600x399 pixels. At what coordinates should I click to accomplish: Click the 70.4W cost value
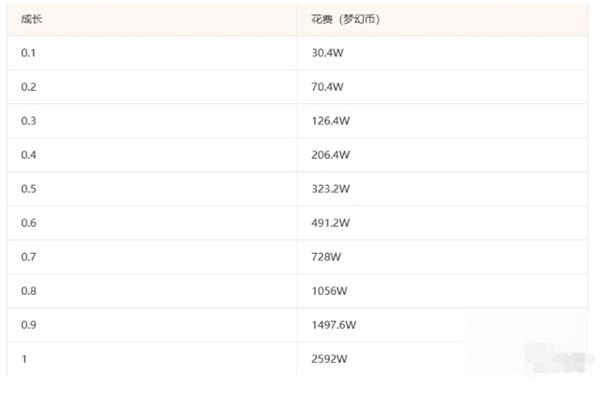327,87
